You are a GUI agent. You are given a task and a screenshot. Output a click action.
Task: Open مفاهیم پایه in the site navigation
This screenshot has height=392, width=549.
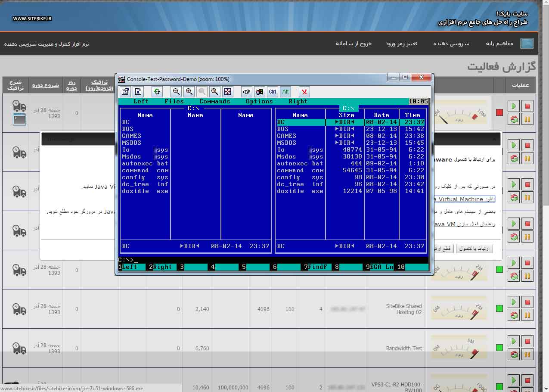click(499, 44)
